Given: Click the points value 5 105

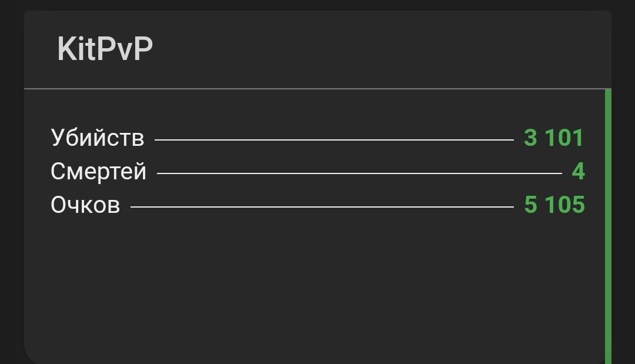Looking at the screenshot, I should coord(554,205).
